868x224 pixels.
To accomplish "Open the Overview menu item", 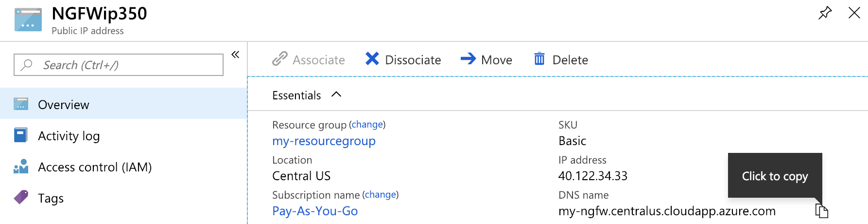I will 123,104.
